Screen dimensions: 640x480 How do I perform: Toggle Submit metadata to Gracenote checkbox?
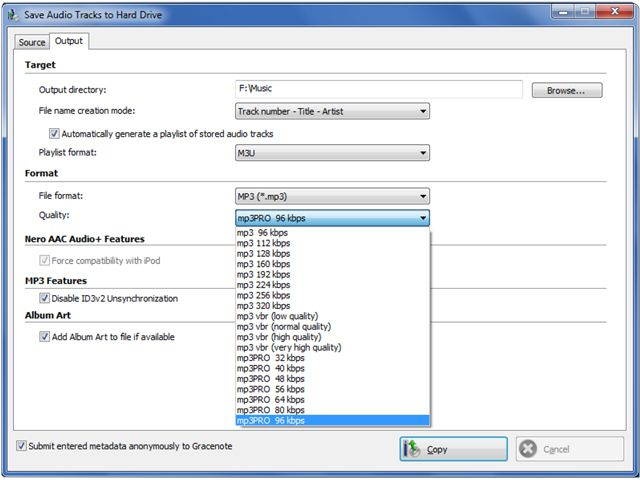point(21,446)
